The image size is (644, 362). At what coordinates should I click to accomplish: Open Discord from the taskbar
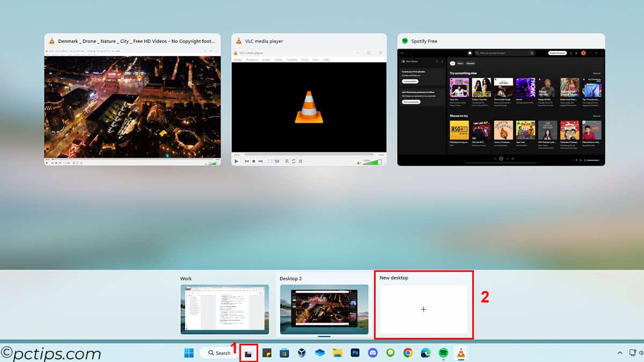[372, 353]
